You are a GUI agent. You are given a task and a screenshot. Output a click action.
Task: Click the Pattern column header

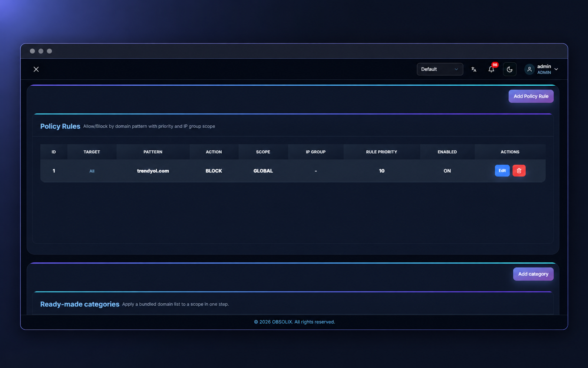[x=153, y=152]
